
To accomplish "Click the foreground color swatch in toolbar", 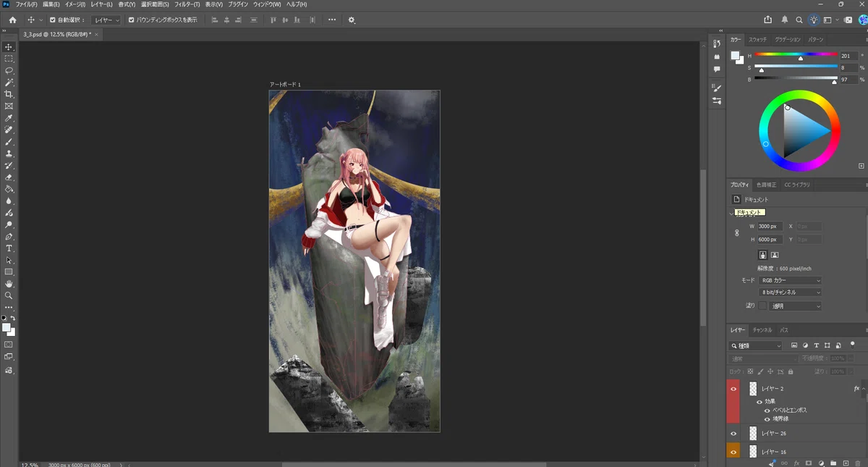I will pos(7,328).
